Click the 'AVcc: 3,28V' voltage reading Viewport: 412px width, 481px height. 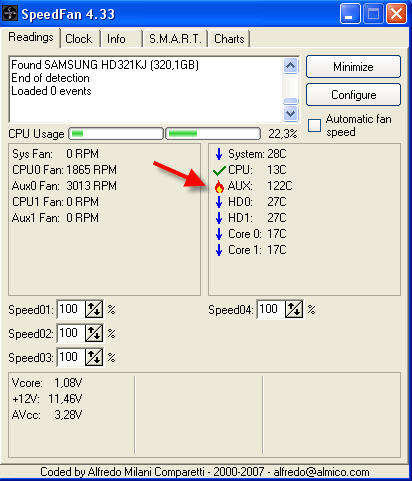click(x=47, y=415)
